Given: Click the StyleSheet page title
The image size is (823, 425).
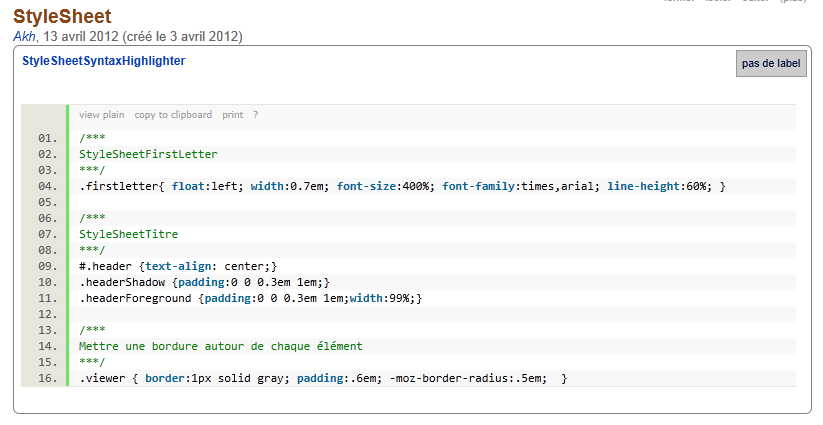Looking at the screenshot, I should [x=62, y=16].
